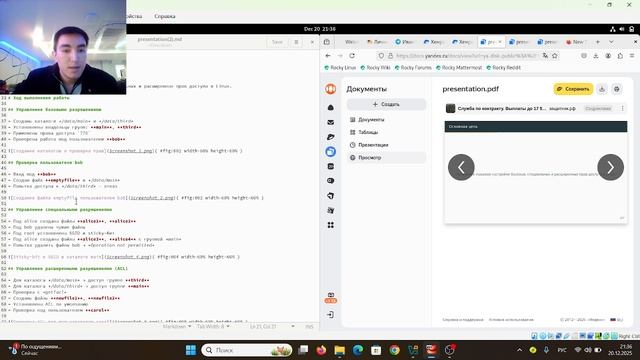
Task: Open the editor hamburger menu beside Save
Action: point(296,42)
